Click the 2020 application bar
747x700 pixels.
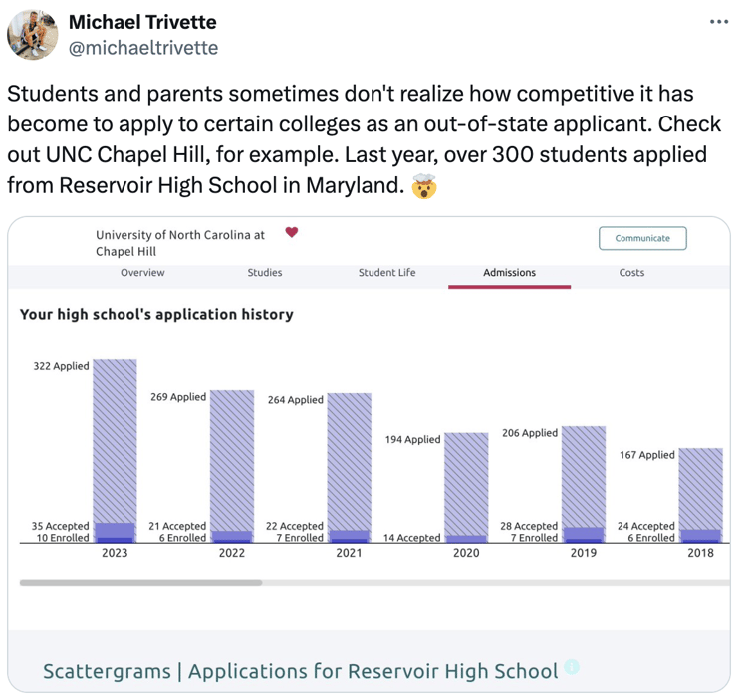click(466, 486)
